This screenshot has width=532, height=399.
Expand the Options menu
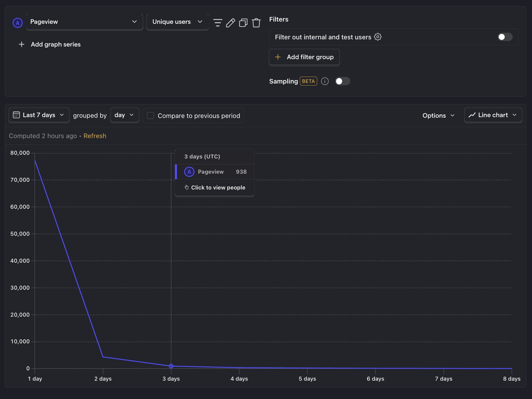(x=438, y=115)
